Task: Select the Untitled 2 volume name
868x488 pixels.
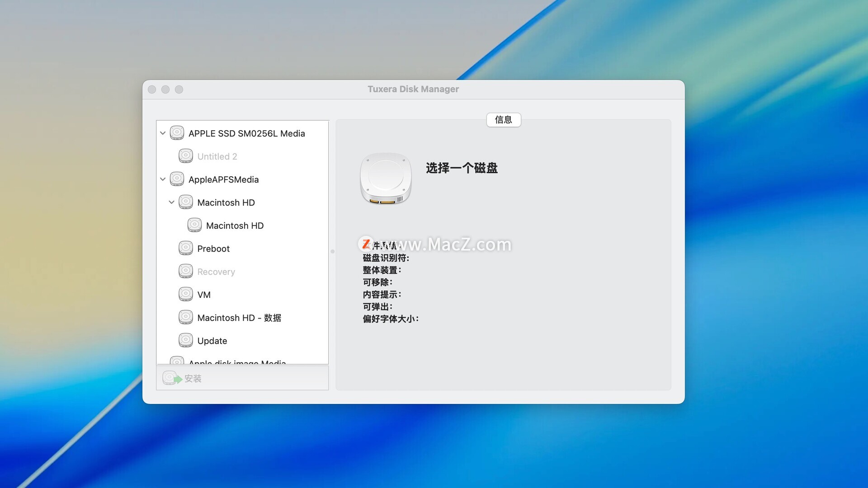Action: [217, 156]
